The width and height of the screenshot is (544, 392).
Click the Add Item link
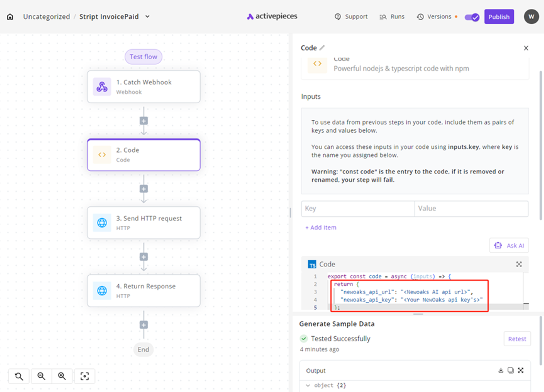point(321,228)
